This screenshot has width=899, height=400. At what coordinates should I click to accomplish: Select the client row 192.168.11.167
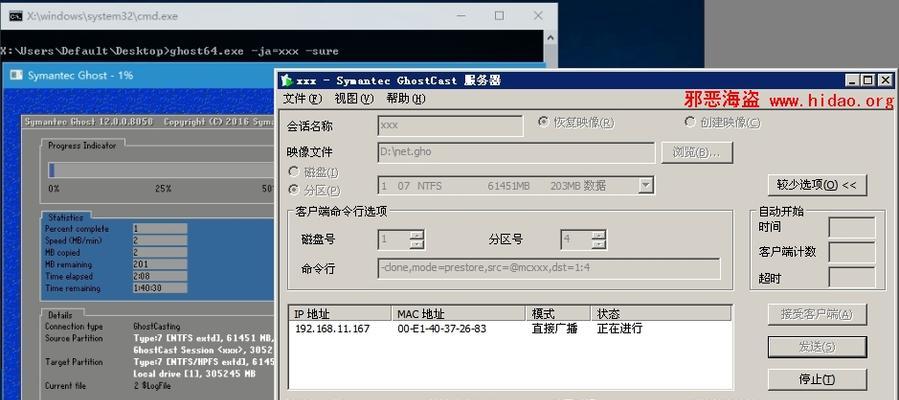click(510, 329)
